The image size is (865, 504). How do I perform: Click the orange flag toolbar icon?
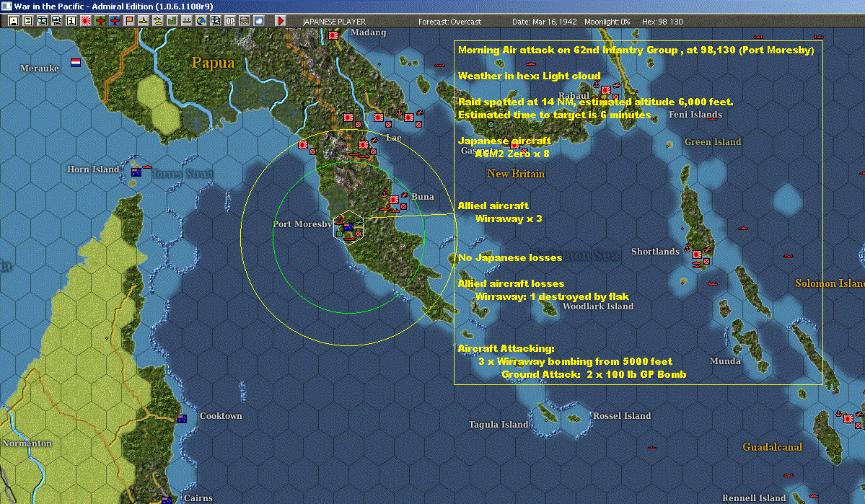pos(129,21)
